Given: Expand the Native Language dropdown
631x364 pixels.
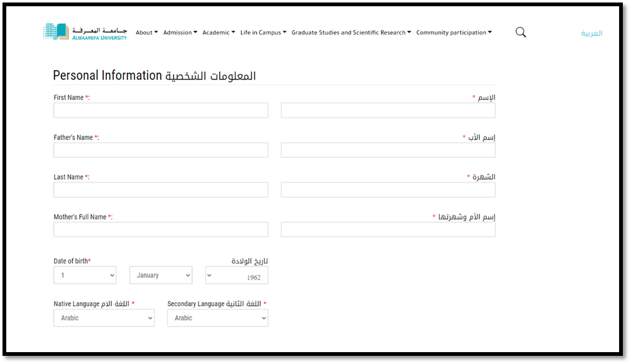Looking at the screenshot, I should tap(104, 318).
